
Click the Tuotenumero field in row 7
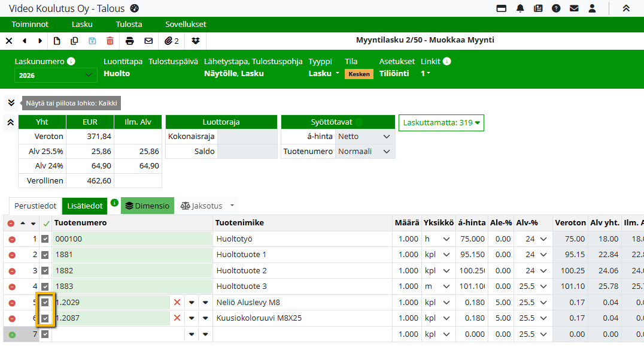coord(117,334)
